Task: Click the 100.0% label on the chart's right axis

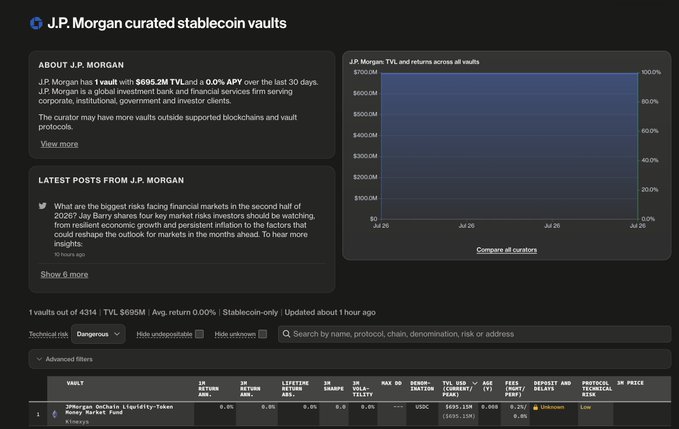Action: [651, 72]
